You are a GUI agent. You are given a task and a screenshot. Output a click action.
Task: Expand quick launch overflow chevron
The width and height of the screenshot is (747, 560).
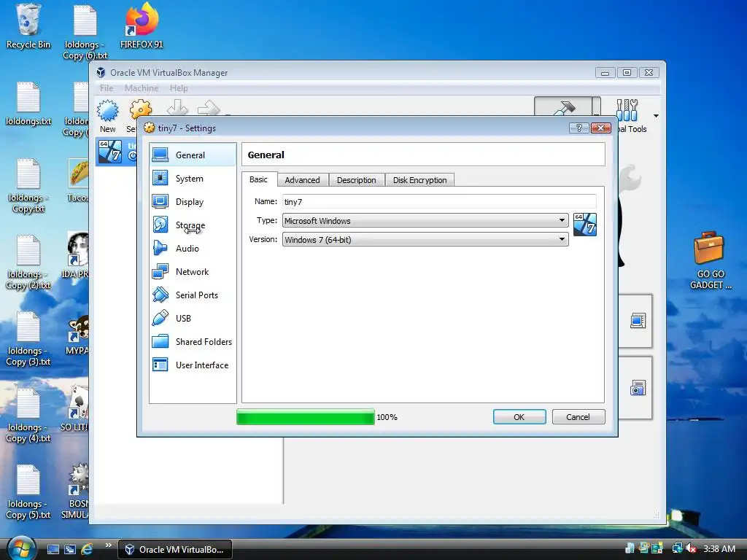point(108,545)
